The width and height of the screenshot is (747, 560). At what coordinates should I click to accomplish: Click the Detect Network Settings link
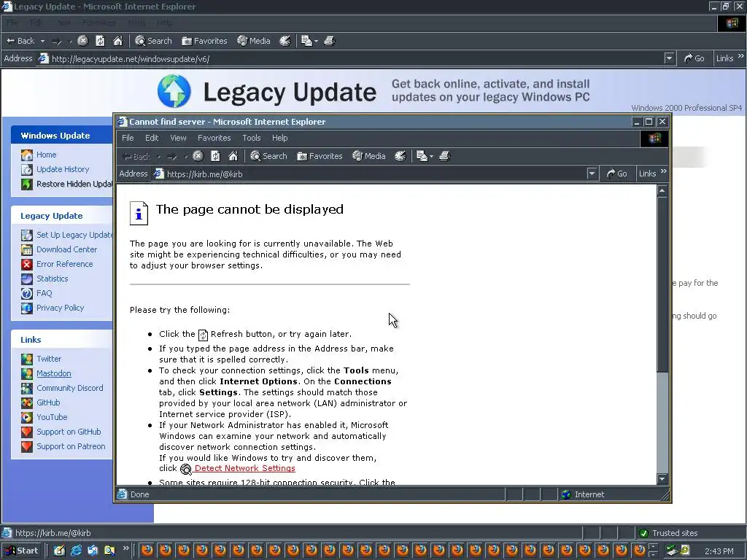245,469
